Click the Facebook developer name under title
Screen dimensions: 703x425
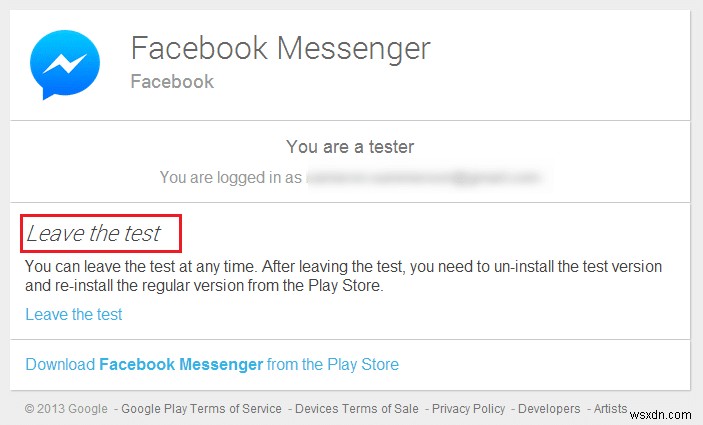click(x=172, y=81)
